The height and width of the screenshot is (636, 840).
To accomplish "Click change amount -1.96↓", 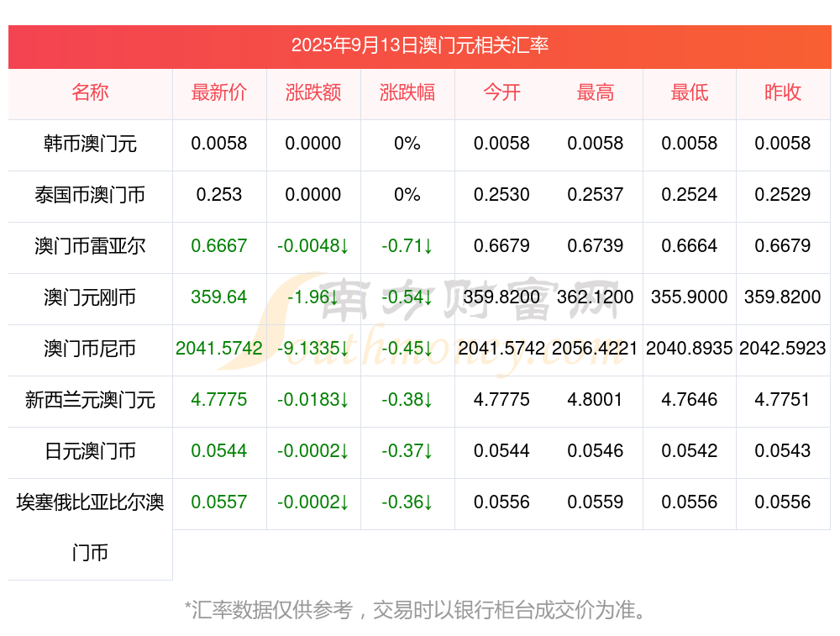I will [x=313, y=297].
